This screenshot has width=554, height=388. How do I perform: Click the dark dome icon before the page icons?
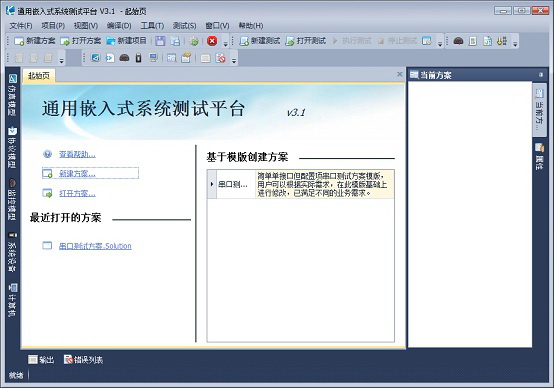(x=458, y=41)
